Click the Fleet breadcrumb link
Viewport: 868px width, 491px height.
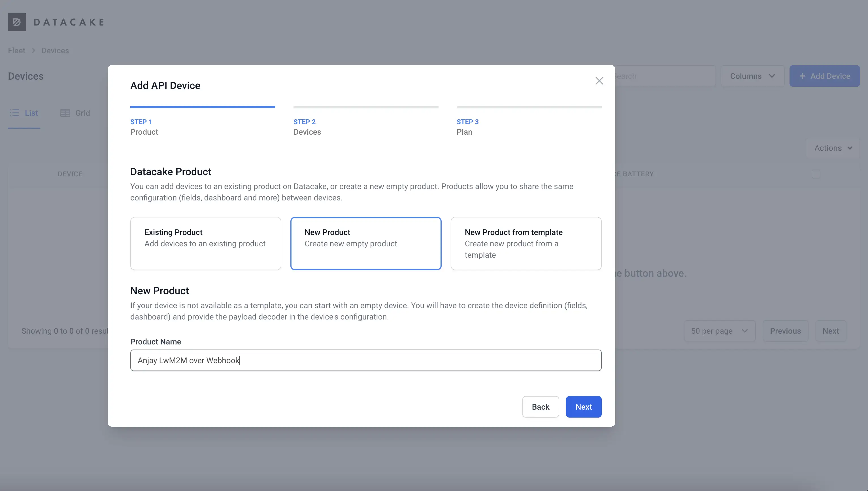(16, 50)
